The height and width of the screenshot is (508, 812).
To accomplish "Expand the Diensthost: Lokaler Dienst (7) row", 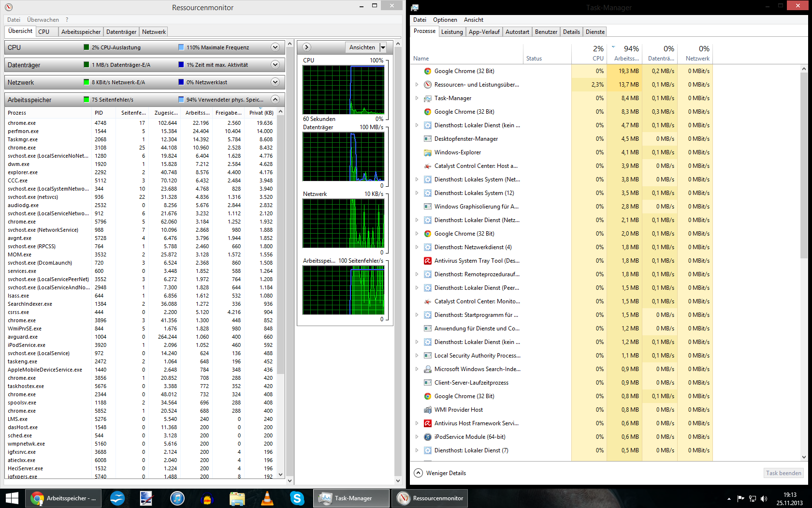I will pyautogui.click(x=417, y=450).
